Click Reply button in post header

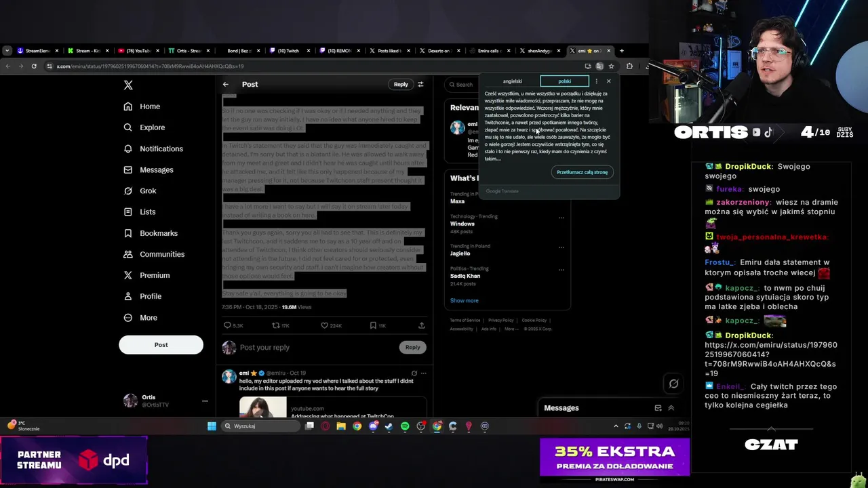point(401,84)
